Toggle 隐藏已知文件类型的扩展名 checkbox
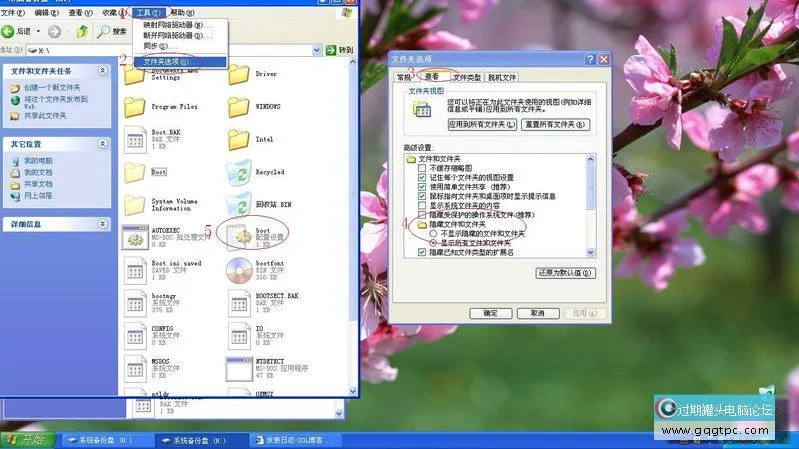799x449 pixels. coord(422,252)
